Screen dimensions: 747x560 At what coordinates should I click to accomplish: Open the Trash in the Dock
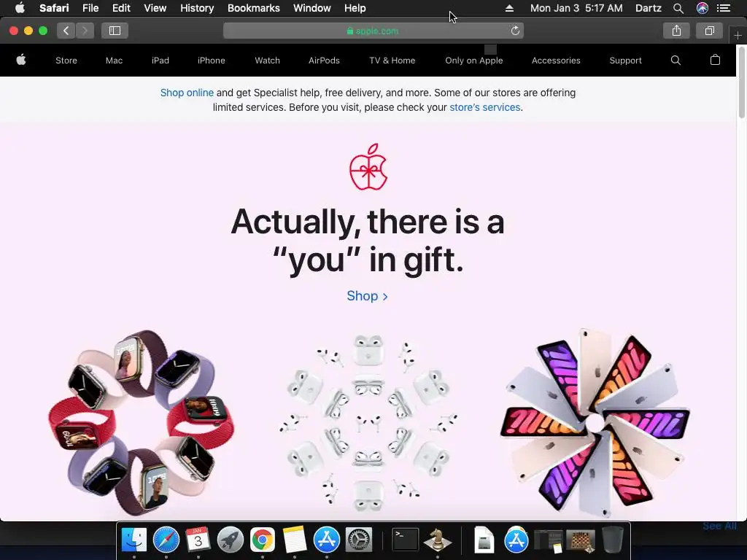coord(612,540)
